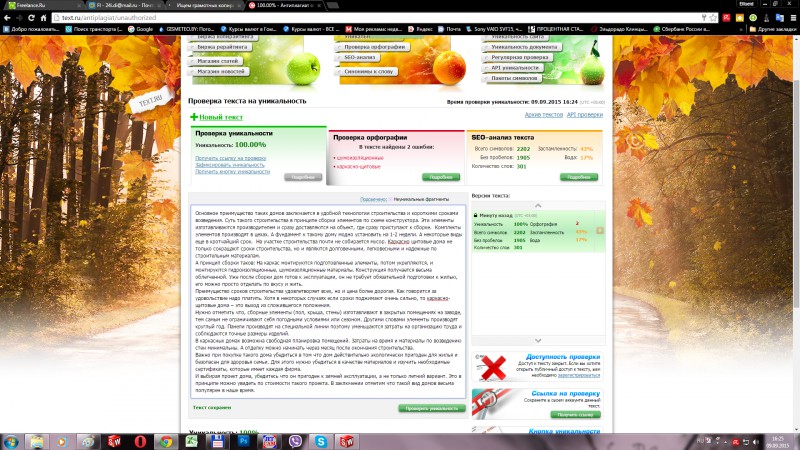Screen dimensions: 800x450
Task: Click the browser Back arrow
Action: [7, 18]
